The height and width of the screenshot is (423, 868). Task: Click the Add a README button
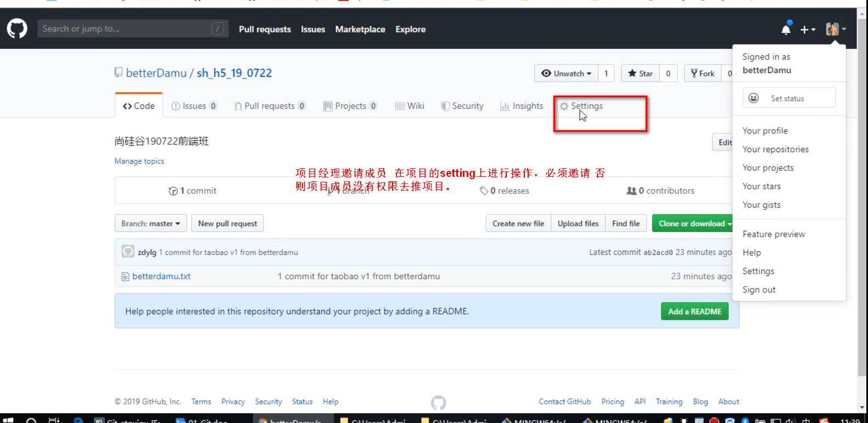[695, 311]
